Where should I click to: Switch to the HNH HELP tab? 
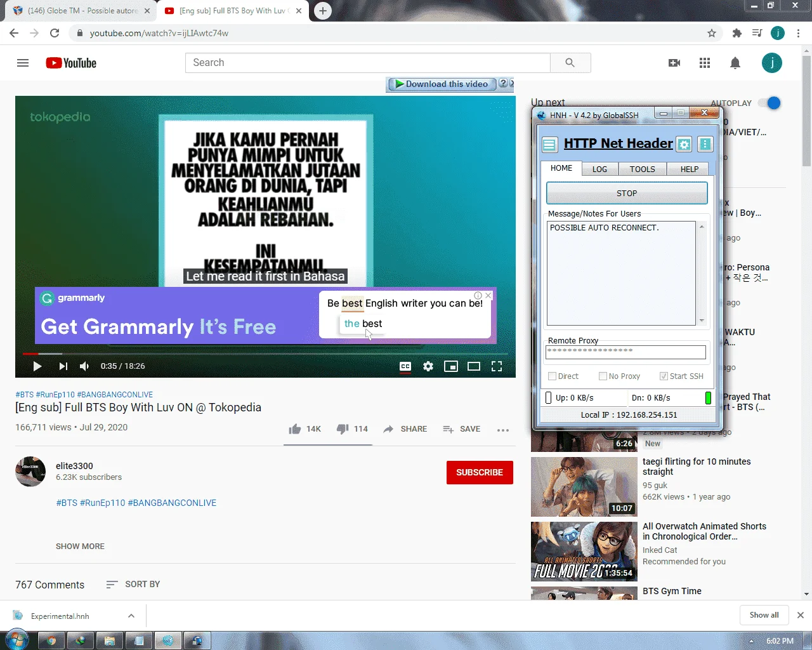coord(689,169)
